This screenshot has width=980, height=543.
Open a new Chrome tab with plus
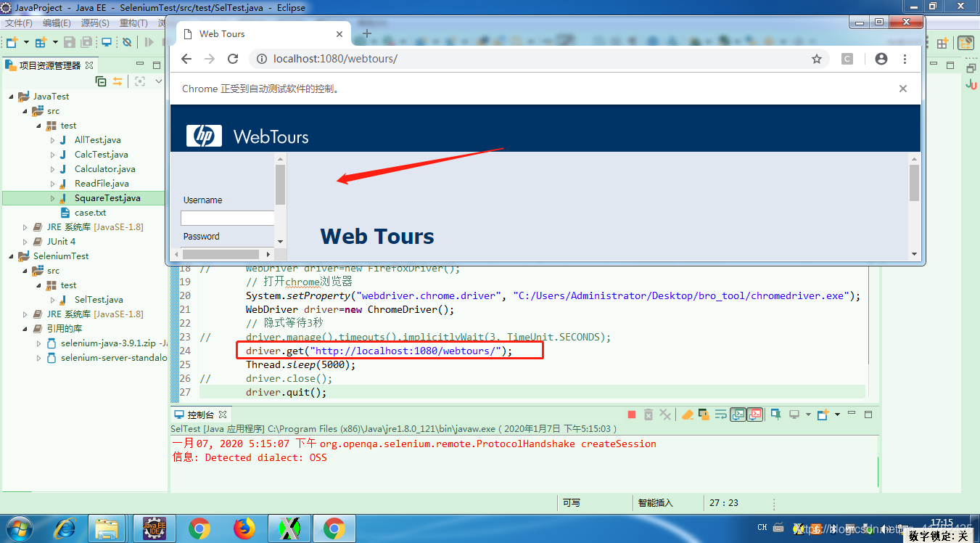point(367,33)
